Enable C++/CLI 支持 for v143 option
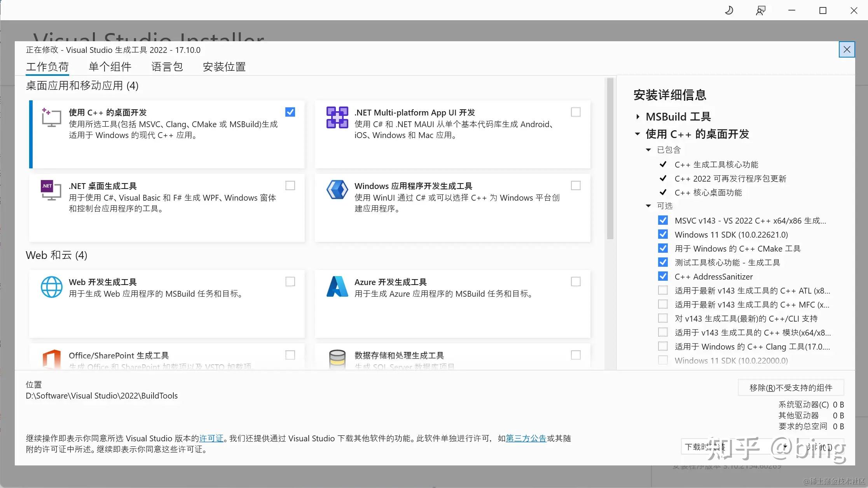 pyautogui.click(x=663, y=318)
